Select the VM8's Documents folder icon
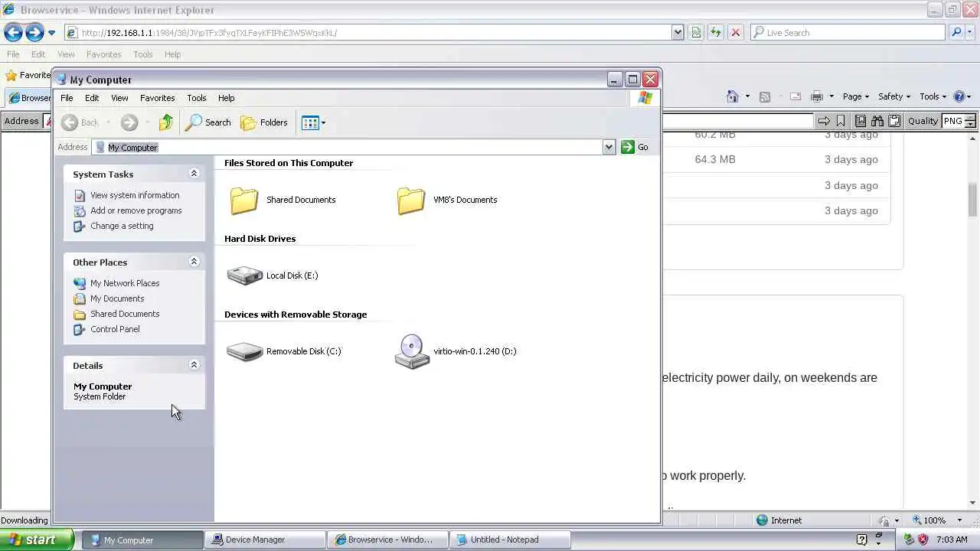This screenshot has height=551, width=980. (x=411, y=201)
